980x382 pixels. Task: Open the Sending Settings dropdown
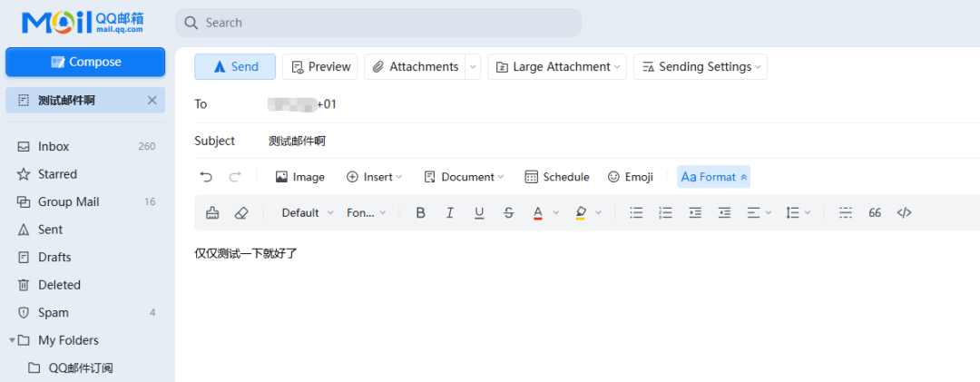click(x=700, y=66)
